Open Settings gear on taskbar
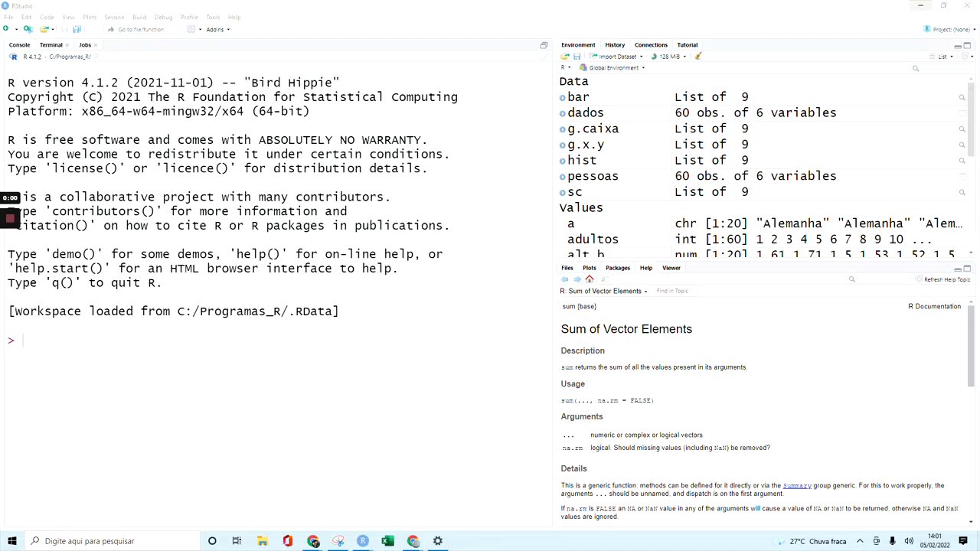 tap(438, 541)
